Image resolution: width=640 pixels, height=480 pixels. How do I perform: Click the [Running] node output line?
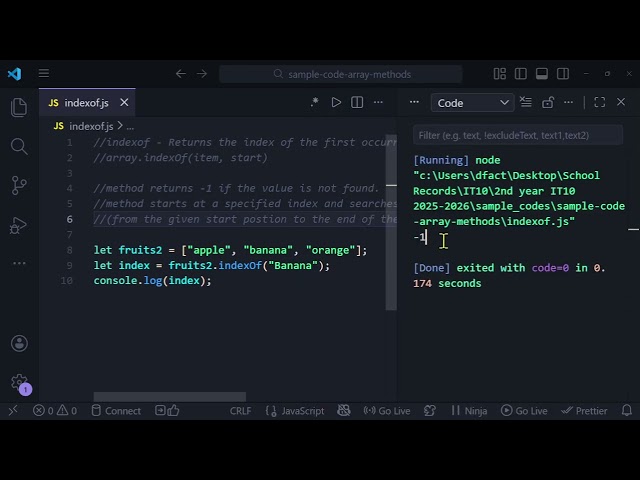click(x=457, y=160)
